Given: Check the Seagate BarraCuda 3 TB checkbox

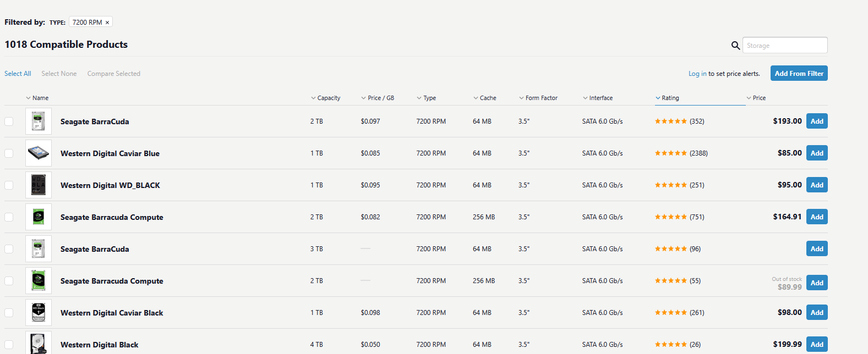Looking at the screenshot, I should coord(9,249).
